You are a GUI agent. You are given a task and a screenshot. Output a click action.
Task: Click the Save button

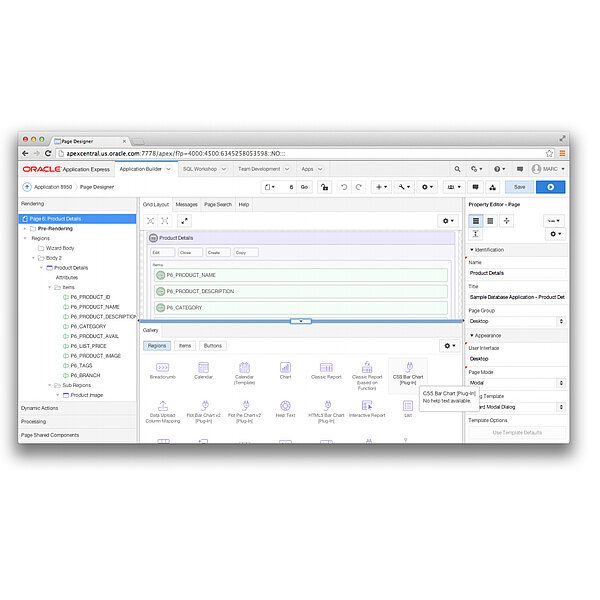[x=519, y=187]
